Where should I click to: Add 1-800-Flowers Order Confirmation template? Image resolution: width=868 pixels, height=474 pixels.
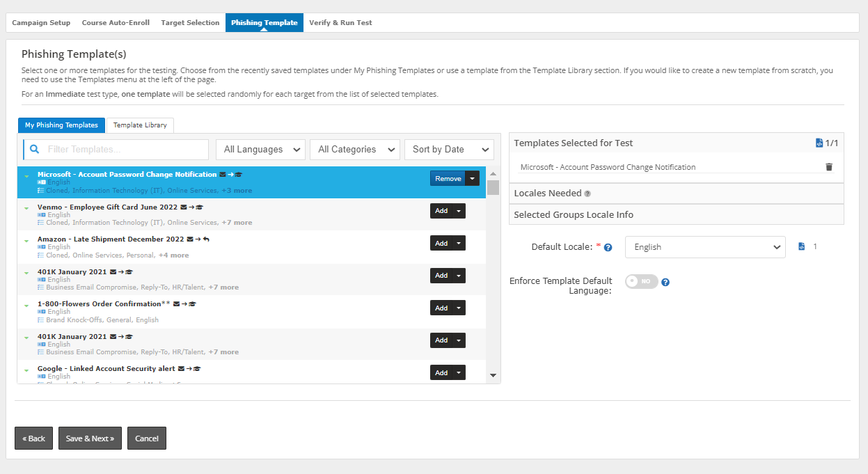[x=441, y=308]
